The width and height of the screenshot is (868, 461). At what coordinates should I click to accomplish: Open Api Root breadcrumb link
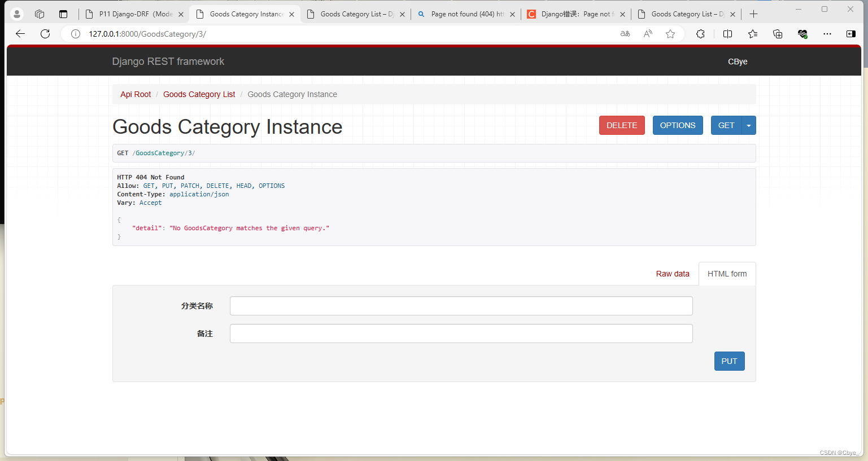coord(136,94)
